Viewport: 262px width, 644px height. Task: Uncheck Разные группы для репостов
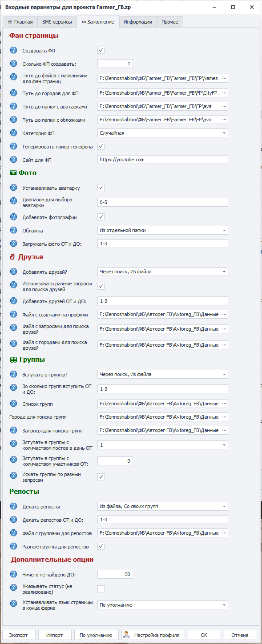(x=101, y=546)
